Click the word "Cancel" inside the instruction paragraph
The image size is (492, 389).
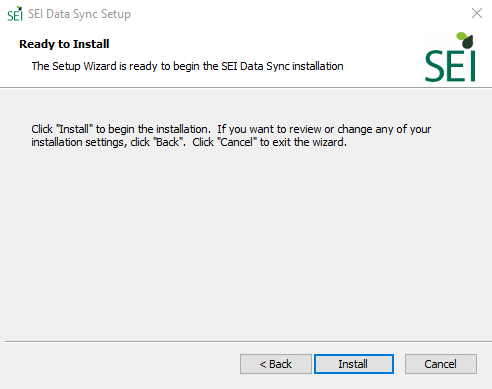(x=237, y=142)
